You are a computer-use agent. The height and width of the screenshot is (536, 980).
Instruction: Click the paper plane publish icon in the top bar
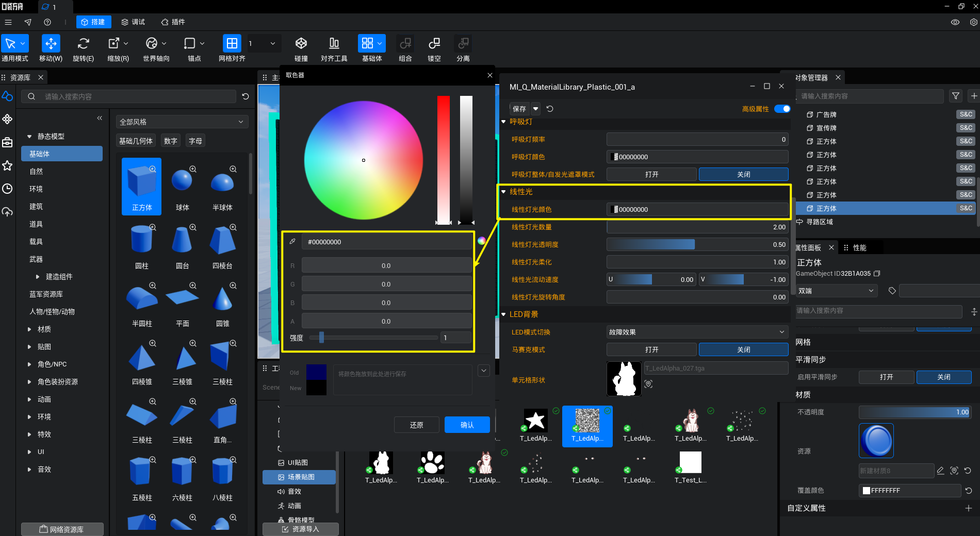click(x=28, y=22)
